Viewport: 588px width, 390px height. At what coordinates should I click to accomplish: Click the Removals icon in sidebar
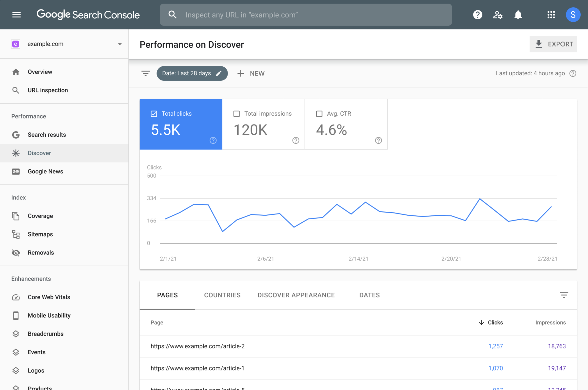pyautogui.click(x=16, y=252)
